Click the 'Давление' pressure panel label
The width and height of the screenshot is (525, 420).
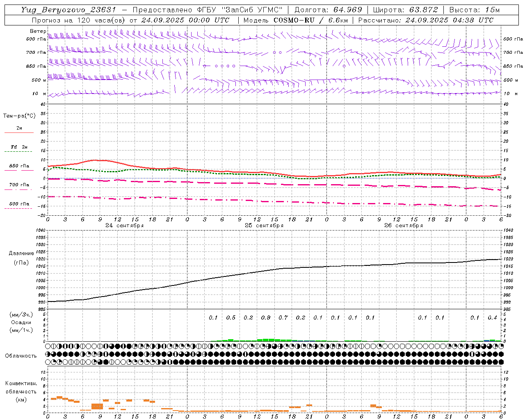pos(21,253)
